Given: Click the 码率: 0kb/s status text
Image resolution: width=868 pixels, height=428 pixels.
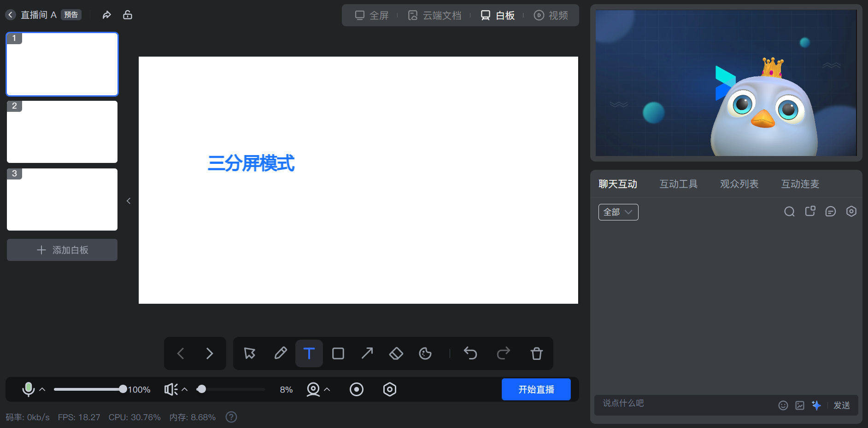Looking at the screenshot, I should pos(28,417).
